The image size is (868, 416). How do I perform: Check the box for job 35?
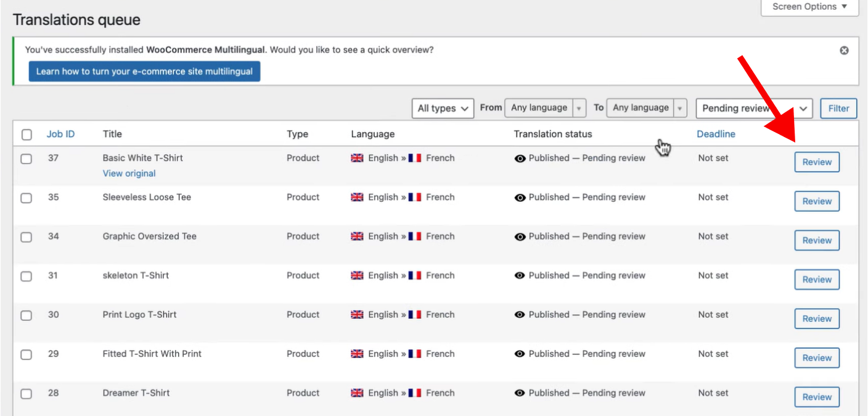click(27, 198)
